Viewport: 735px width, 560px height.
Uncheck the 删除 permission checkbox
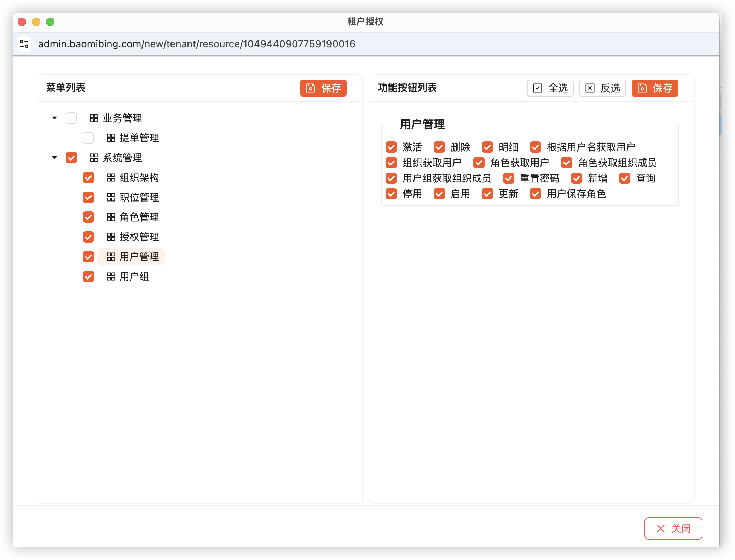coord(439,147)
